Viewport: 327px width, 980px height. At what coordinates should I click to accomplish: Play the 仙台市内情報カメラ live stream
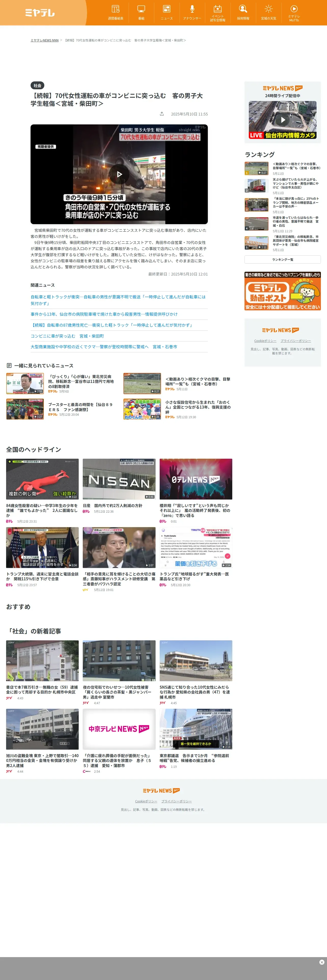coord(282,120)
